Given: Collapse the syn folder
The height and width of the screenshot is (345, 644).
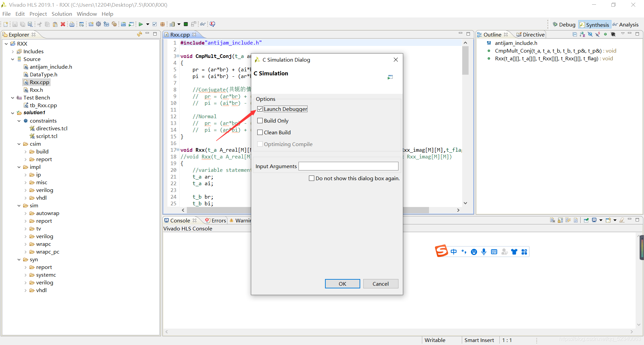Looking at the screenshot, I should (19, 260).
